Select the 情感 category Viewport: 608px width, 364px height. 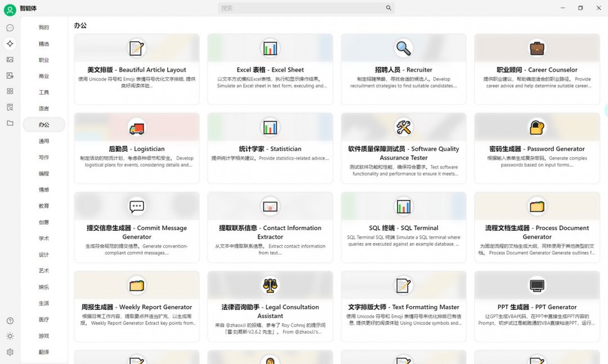tap(44, 190)
